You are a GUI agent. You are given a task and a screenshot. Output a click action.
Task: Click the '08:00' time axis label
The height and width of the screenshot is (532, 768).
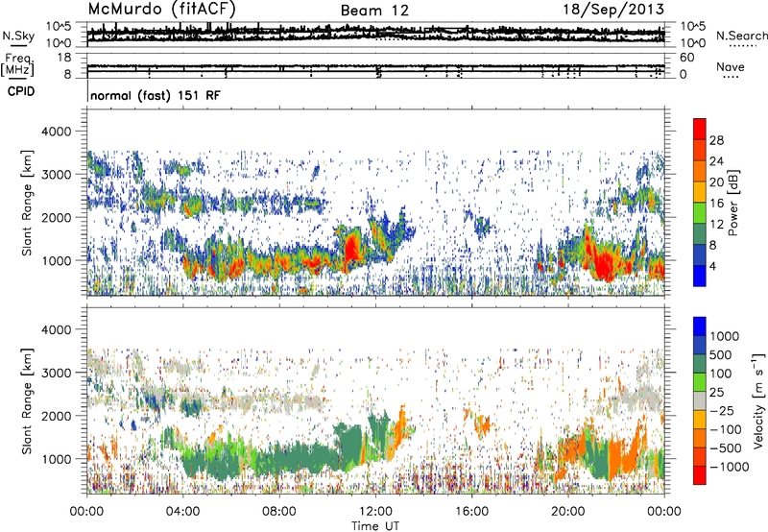coord(279,512)
